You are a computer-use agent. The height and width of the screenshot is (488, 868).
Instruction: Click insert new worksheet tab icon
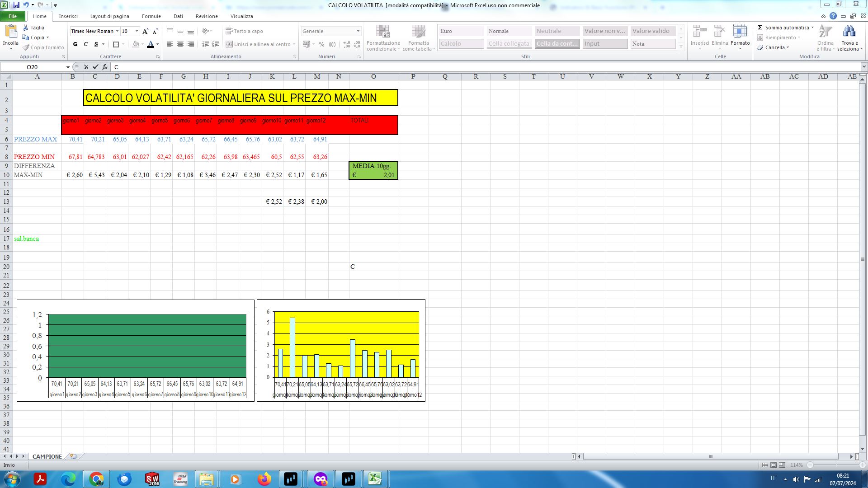click(x=73, y=456)
